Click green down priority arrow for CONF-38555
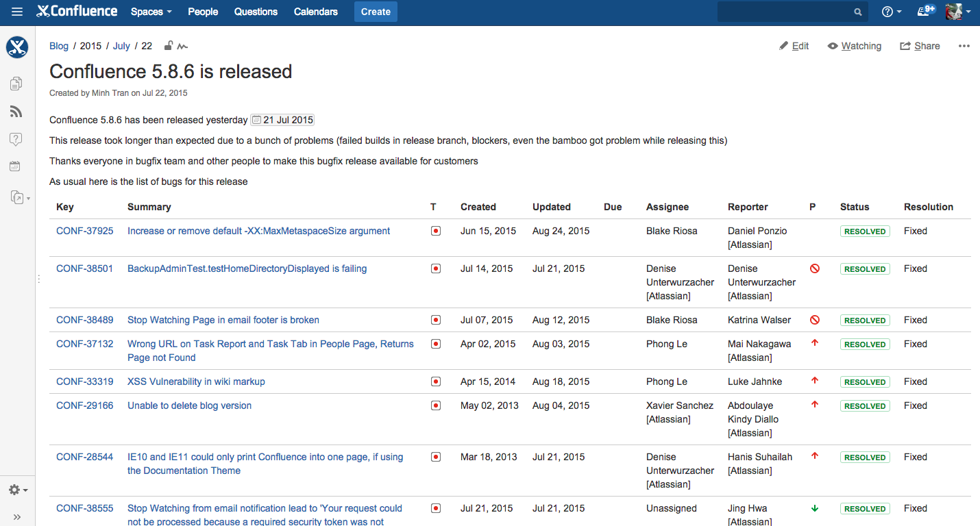Viewport: 980px width, 526px height. click(x=815, y=508)
